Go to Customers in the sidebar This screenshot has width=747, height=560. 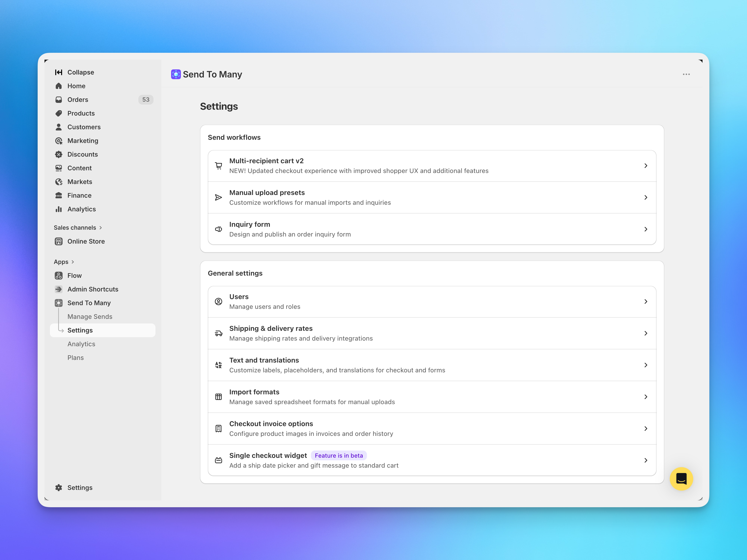pyautogui.click(x=102, y=127)
